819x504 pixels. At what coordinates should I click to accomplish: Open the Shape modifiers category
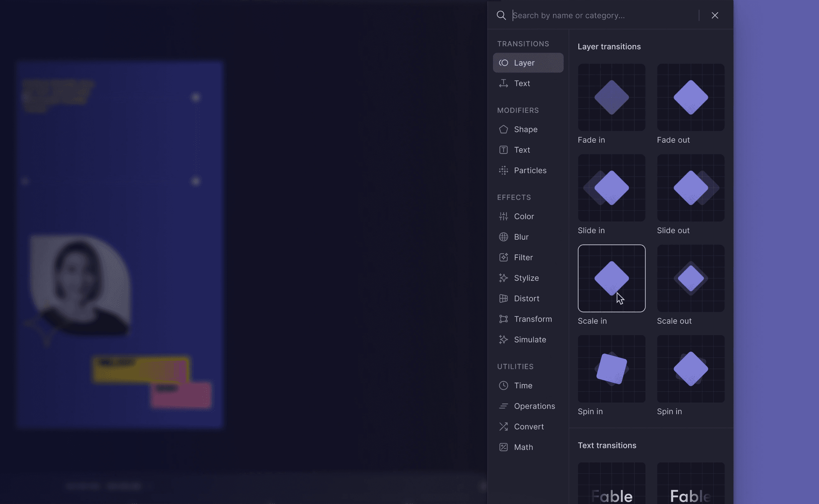point(525,129)
